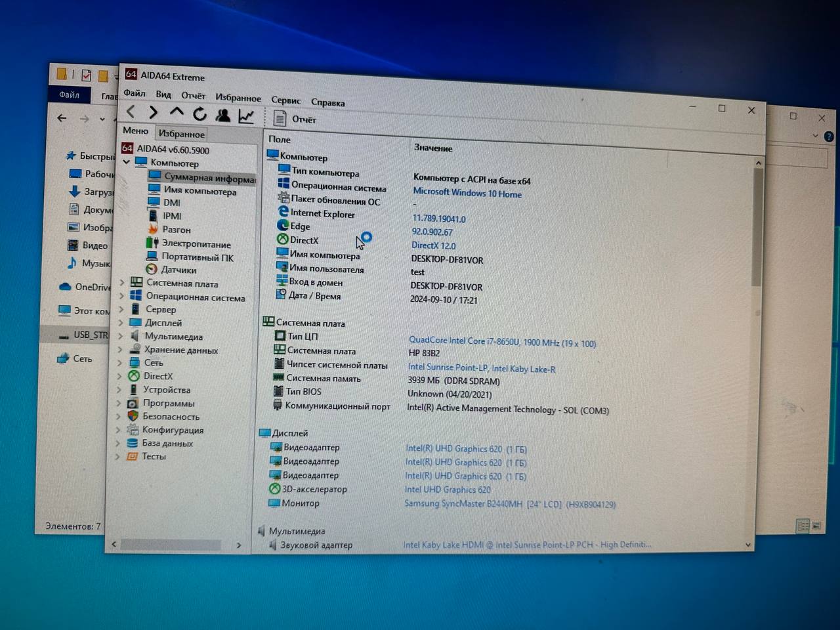Expand the Мультимедиа tree node

[120, 335]
